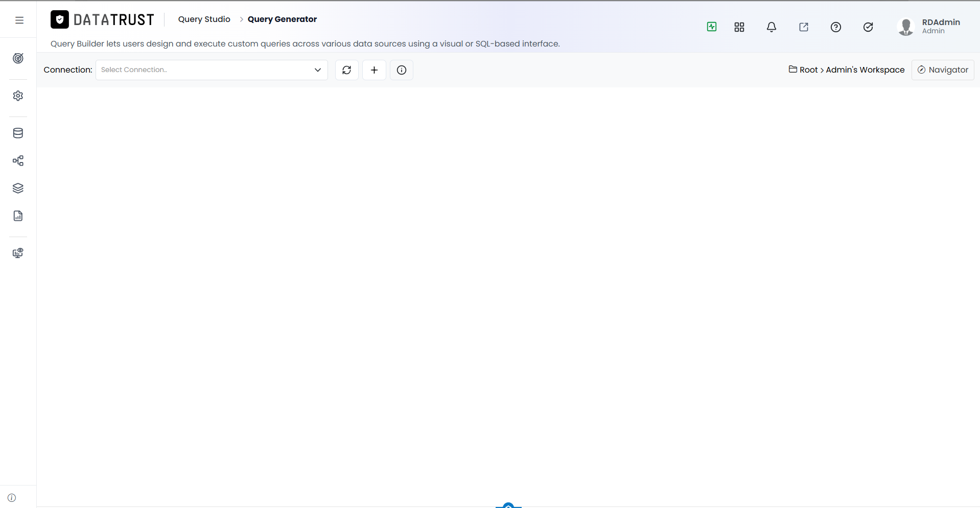The height and width of the screenshot is (508, 980).
Task: Open the target goals sidebar icon
Action: click(18, 58)
